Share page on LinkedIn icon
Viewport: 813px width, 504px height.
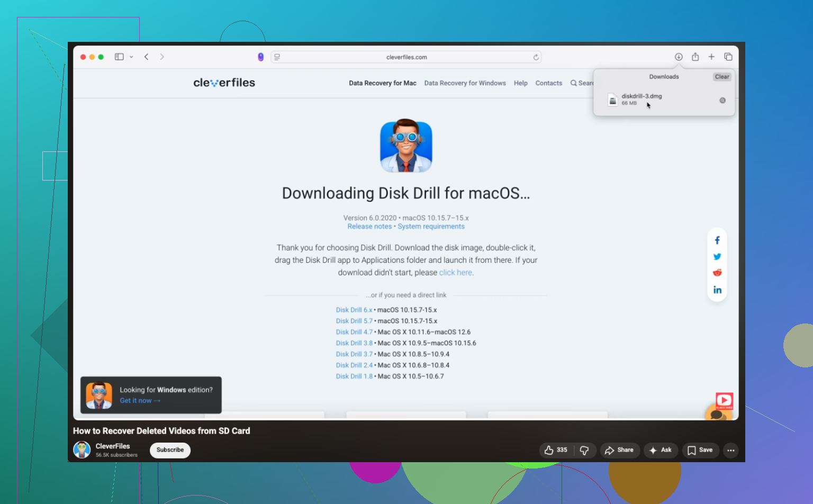tap(717, 290)
